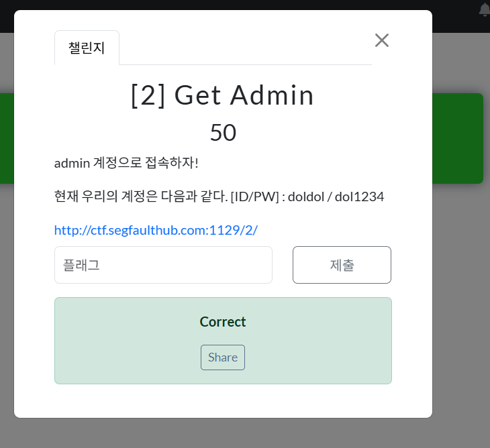This screenshot has height=448, width=490.
Task: Click the 50 points value
Action: coord(223,132)
